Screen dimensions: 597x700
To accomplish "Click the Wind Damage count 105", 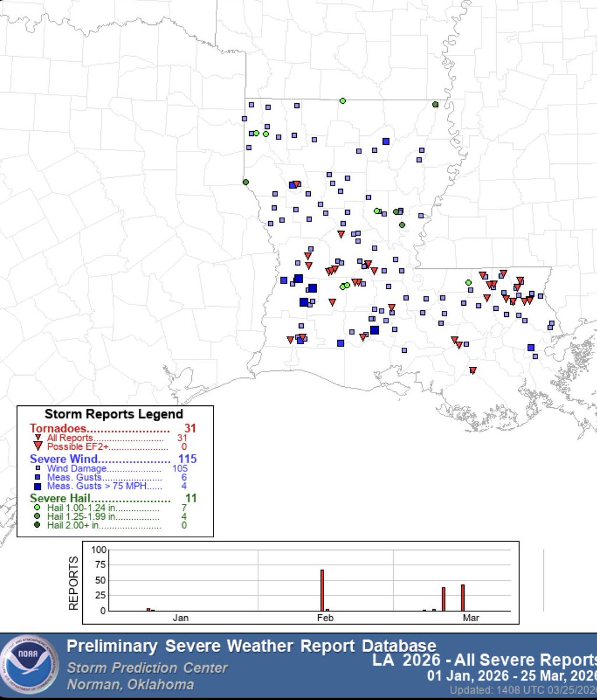I will tap(180, 468).
